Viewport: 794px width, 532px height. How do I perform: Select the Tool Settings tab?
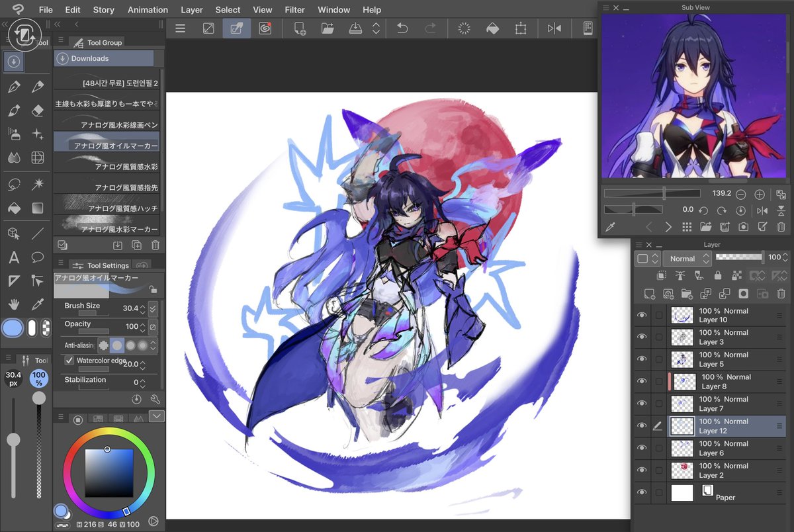pos(101,265)
